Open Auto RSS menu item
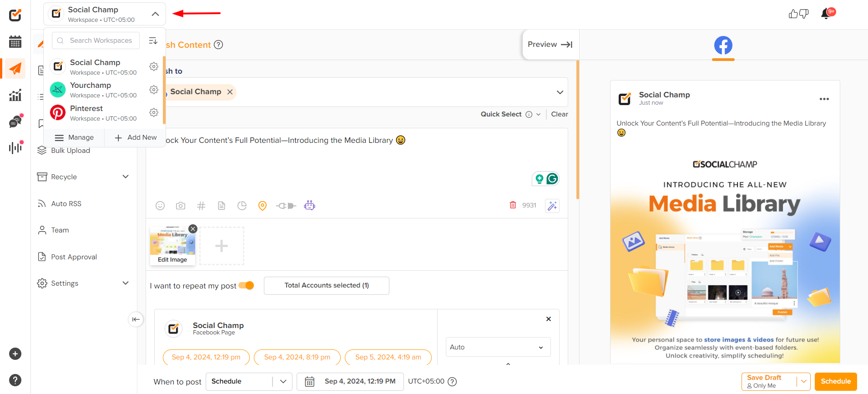868x394 pixels. click(66, 203)
